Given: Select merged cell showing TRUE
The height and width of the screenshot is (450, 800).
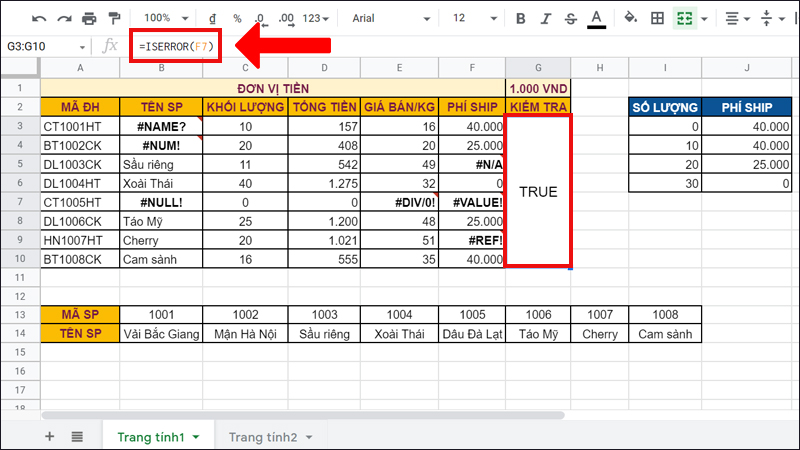Looking at the screenshot, I should coord(538,192).
